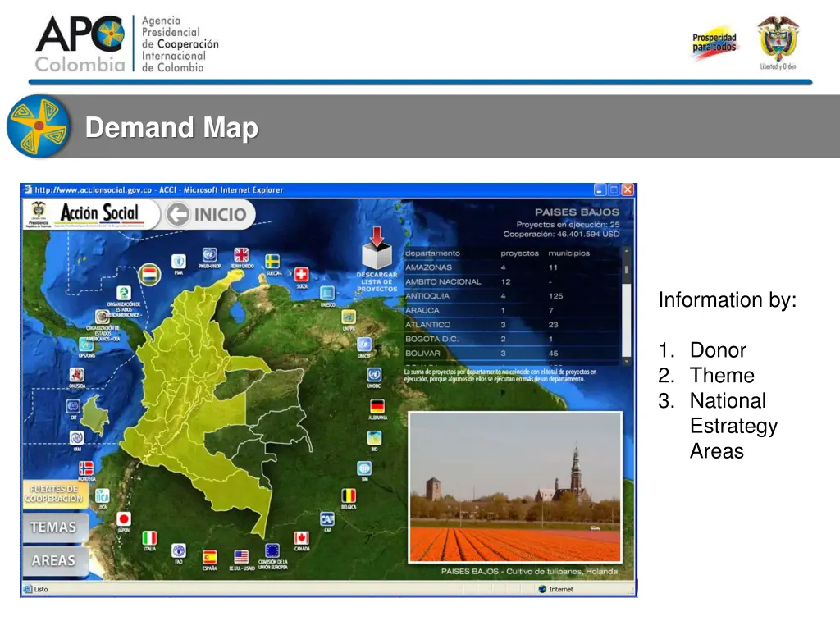This screenshot has width=840, height=630.
Task: Select the Canada flag icon
Action: click(x=302, y=537)
